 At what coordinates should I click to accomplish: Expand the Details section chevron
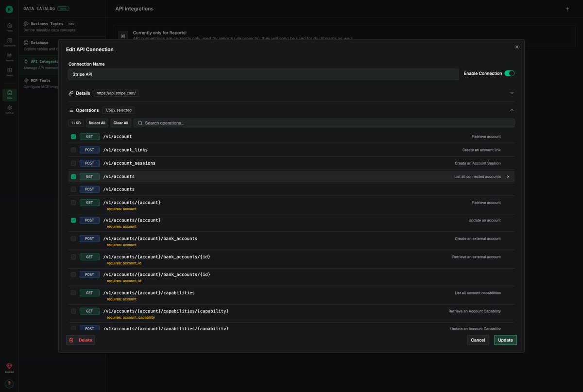pyautogui.click(x=512, y=93)
